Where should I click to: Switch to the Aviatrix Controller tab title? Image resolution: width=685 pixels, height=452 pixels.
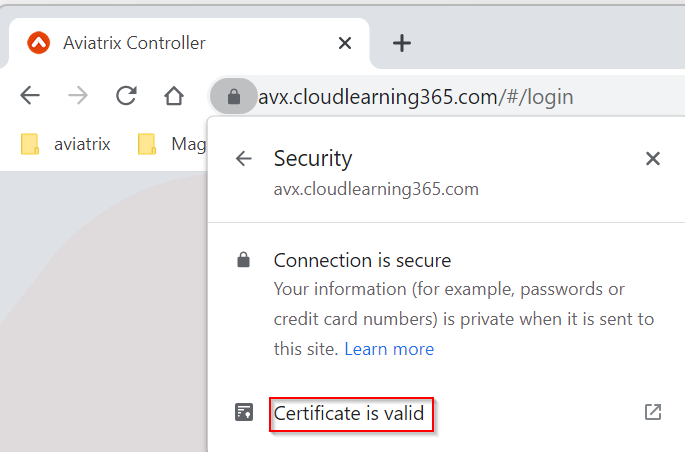coord(134,43)
